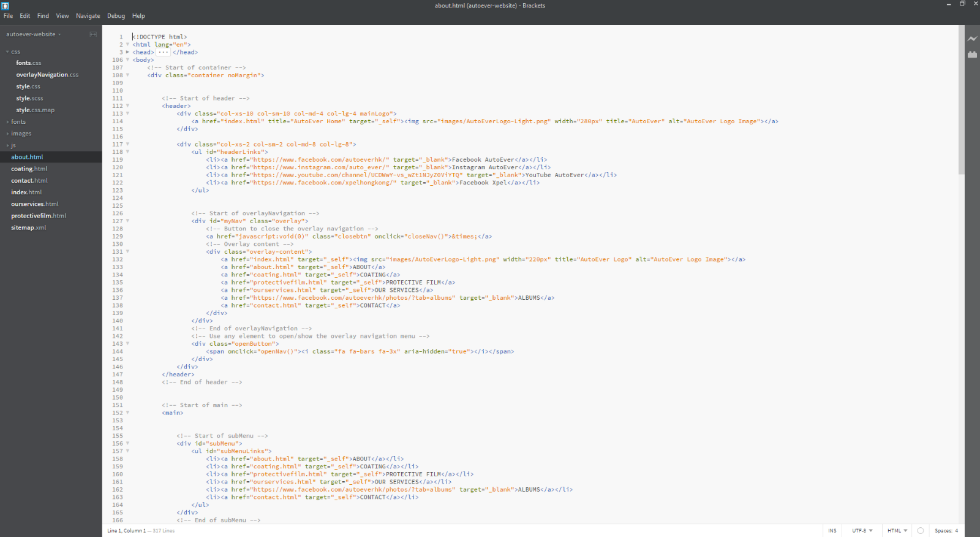This screenshot has width=980, height=537.
Task: Expand folded head tag on line 3
Action: (127, 52)
